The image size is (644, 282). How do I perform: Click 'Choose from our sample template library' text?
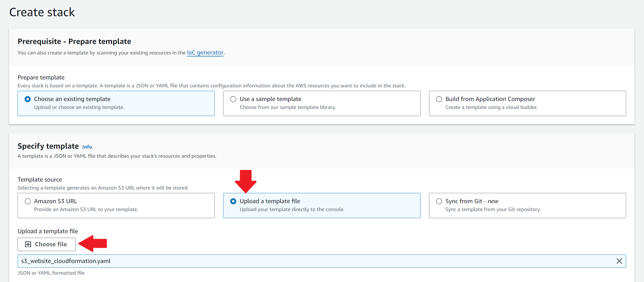point(288,108)
